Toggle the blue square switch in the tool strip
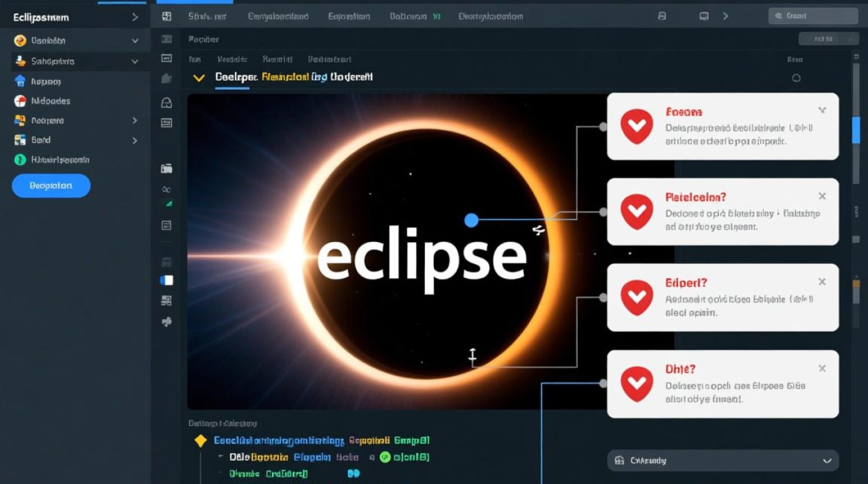This screenshot has width=868, height=484. (166, 279)
